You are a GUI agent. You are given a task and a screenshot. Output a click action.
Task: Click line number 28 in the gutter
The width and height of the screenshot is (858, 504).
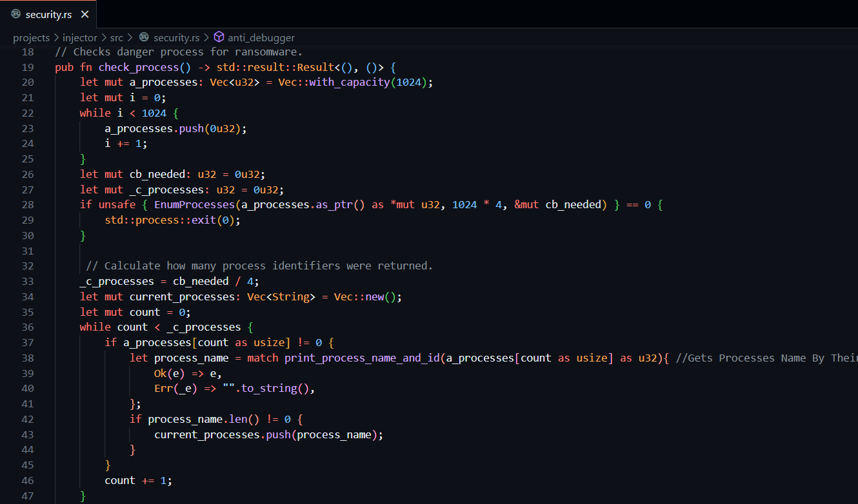point(28,205)
